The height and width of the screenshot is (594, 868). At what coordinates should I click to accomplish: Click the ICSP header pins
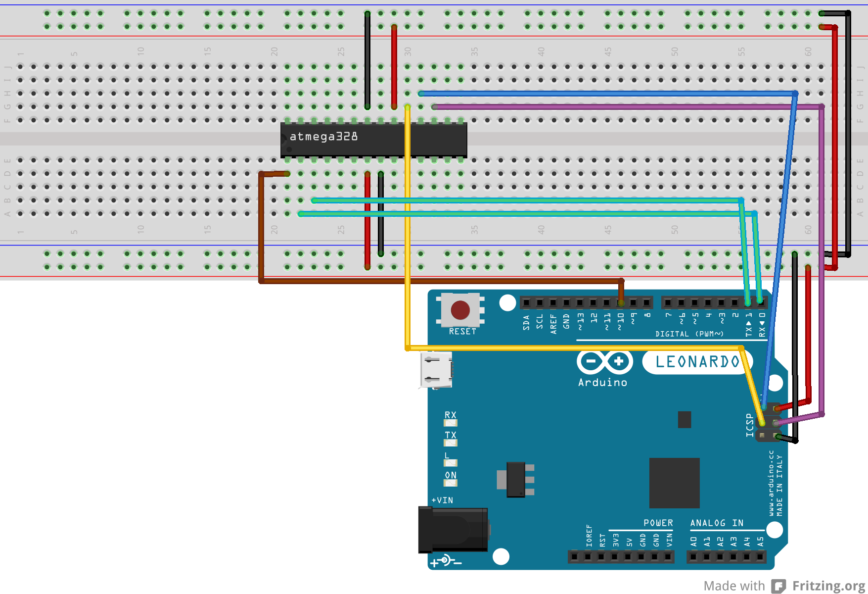(769, 423)
